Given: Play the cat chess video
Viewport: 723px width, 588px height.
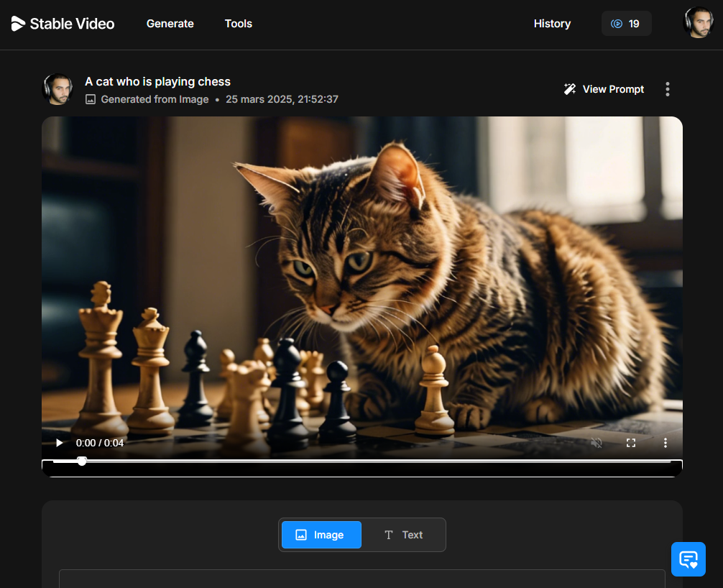Looking at the screenshot, I should tap(59, 443).
